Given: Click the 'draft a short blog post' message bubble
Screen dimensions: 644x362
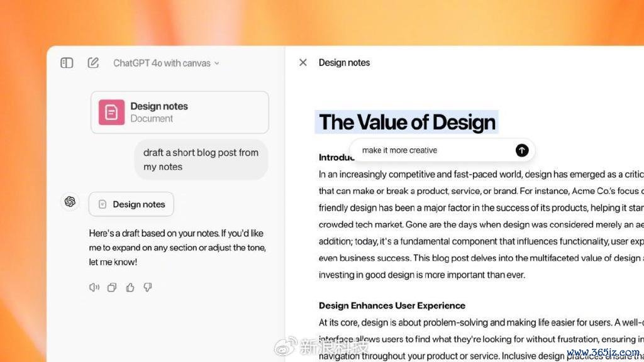Looking at the screenshot, I should (201, 160).
